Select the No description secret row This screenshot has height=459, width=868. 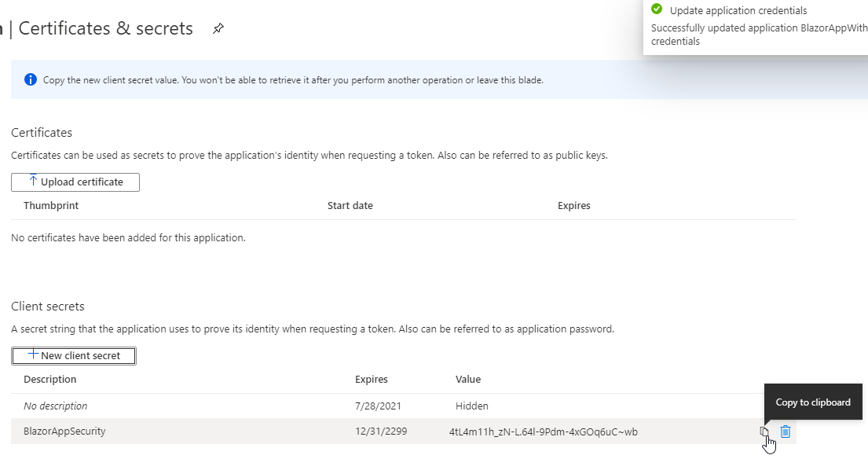[x=404, y=406]
